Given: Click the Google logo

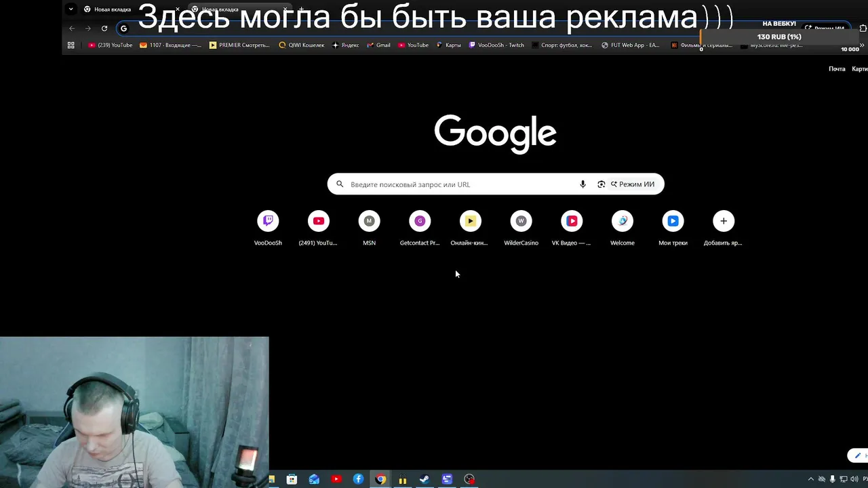Looking at the screenshot, I should (x=496, y=134).
